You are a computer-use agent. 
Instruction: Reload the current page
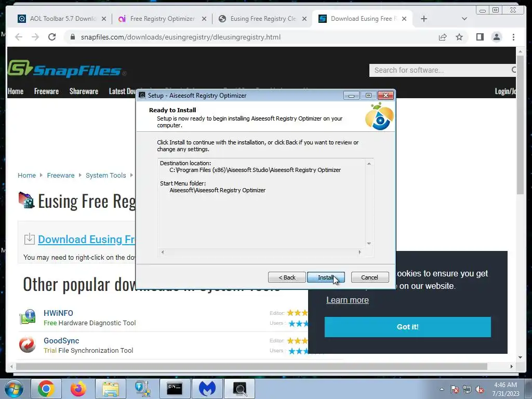pos(52,37)
